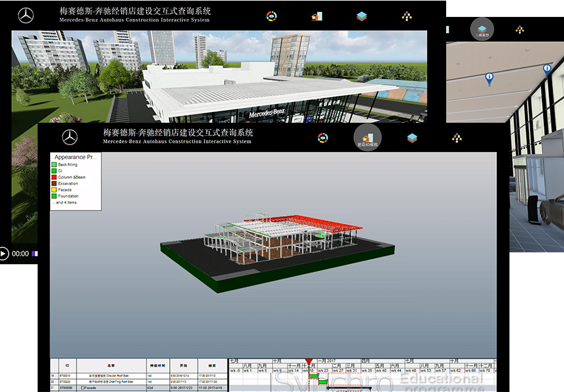564x392 pixels.
Task: Click the CI color swatch
Action: pyautogui.click(x=54, y=171)
